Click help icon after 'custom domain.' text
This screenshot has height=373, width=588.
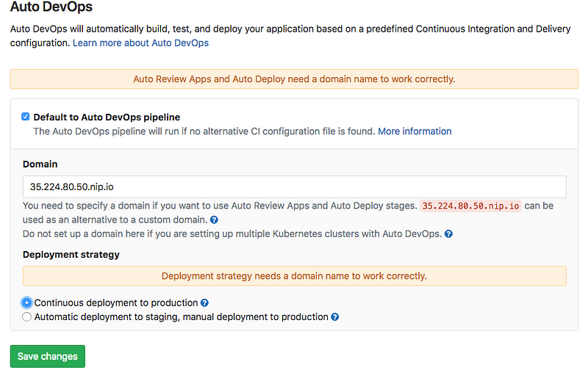[214, 220]
